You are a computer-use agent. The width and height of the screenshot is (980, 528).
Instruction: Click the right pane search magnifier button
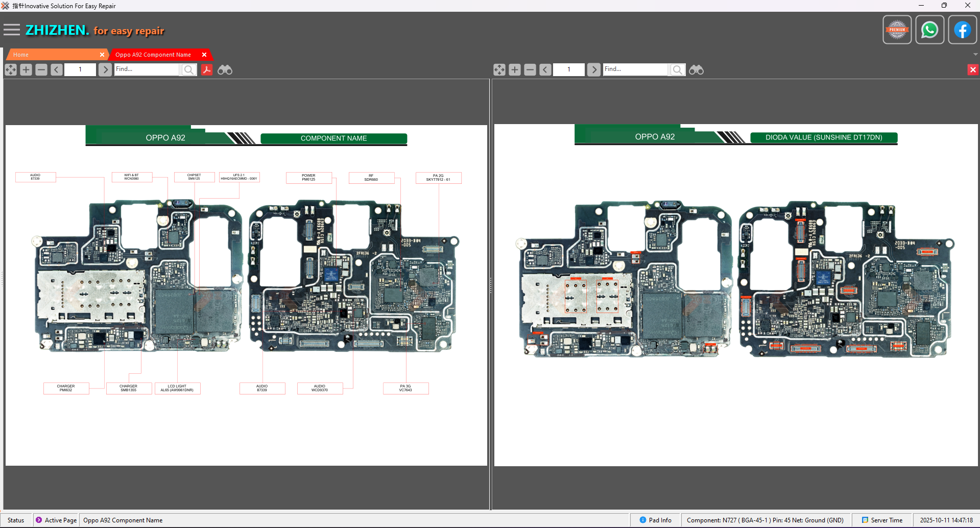coord(677,69)
